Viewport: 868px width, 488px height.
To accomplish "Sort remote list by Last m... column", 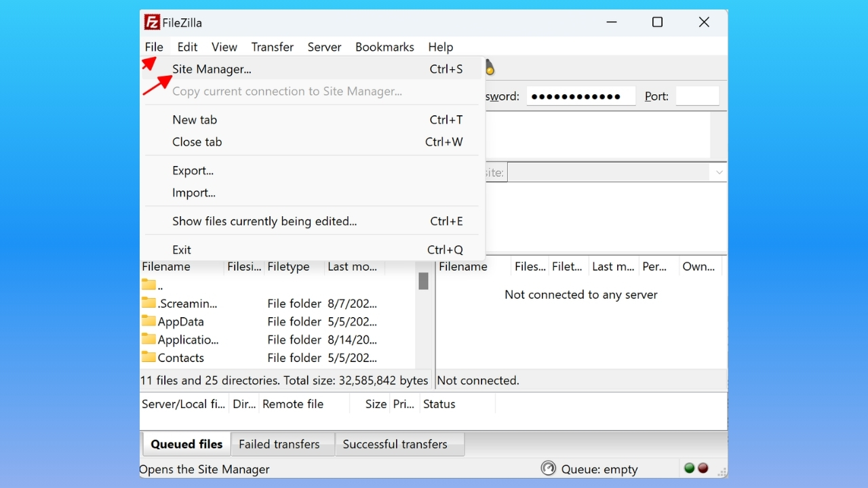I will pos(613,267).
